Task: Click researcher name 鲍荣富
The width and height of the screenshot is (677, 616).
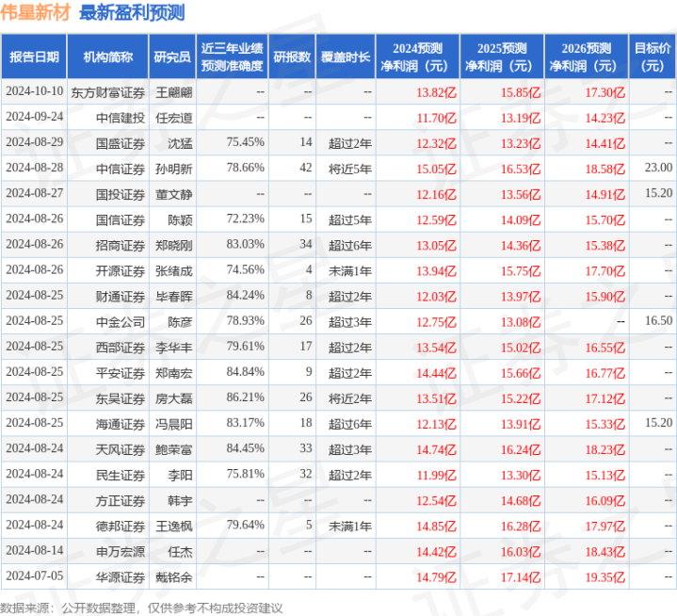Action: [x=174, y=449]
